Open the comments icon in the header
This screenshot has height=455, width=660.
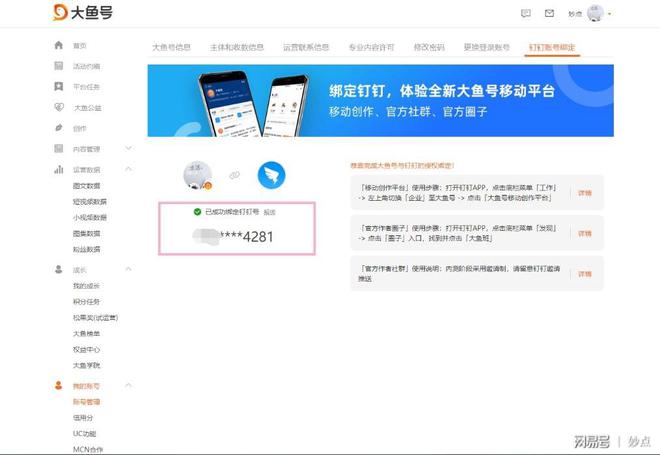pos(526,13)
